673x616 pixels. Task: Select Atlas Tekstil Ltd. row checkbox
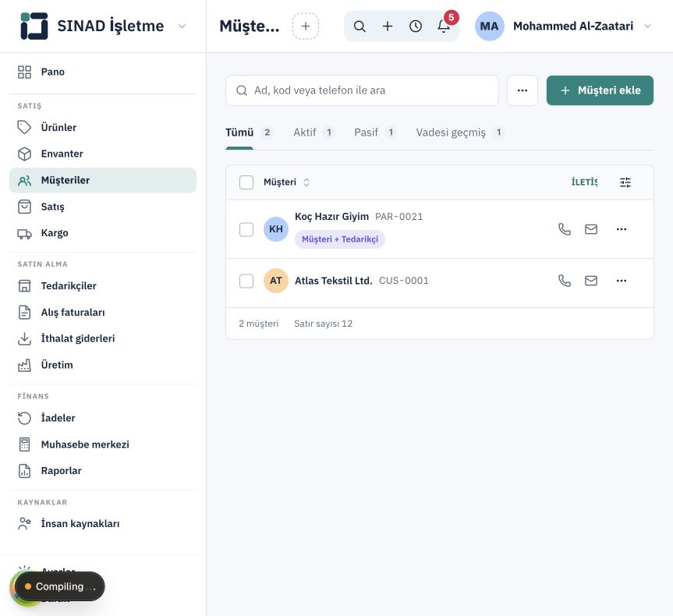point(246,281)
